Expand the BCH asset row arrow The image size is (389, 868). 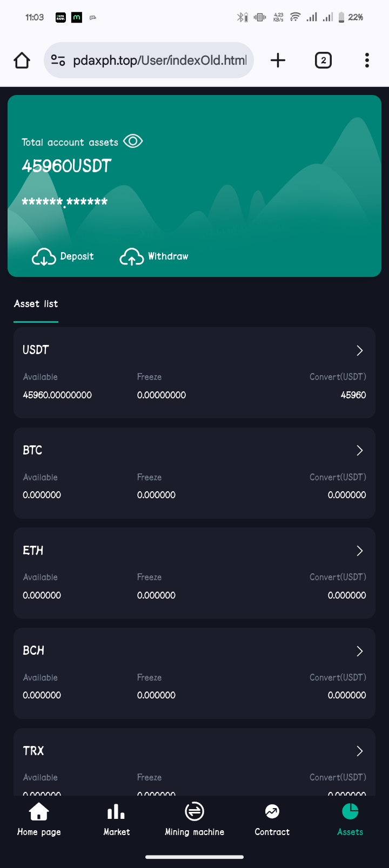[360, 652]
